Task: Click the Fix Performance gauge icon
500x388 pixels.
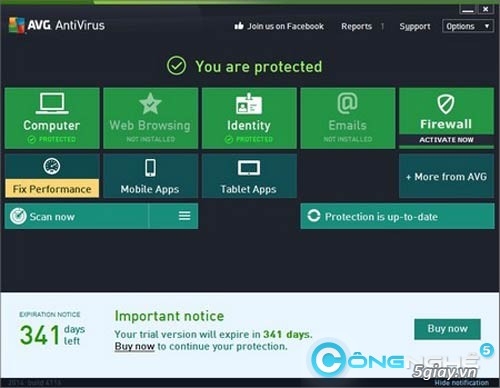Action: [52, 166]
